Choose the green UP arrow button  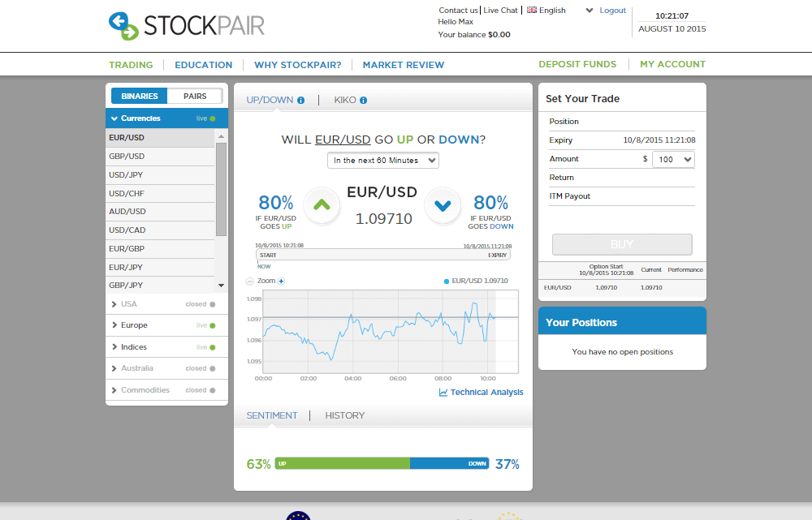(x=322, y=205)
